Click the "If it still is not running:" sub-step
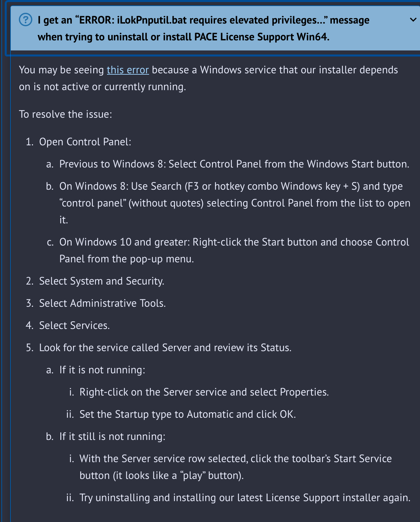The height and width of the screenshot is (522, 420). (112, 437)
